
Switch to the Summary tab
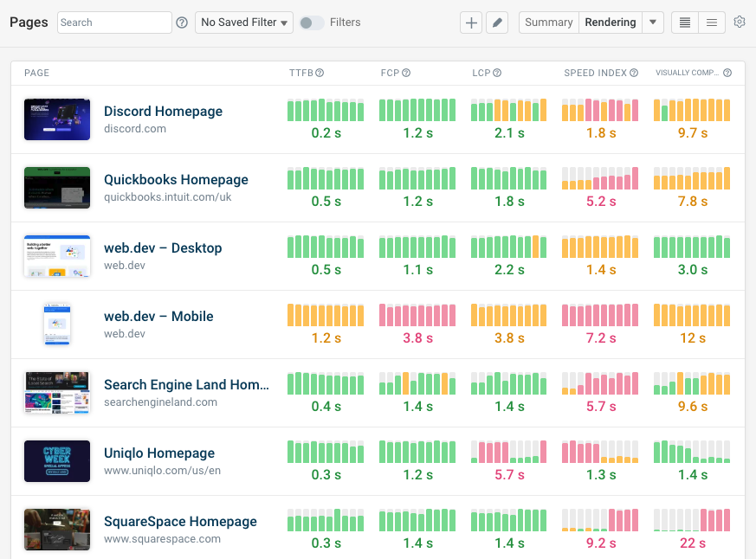point(547,22)
